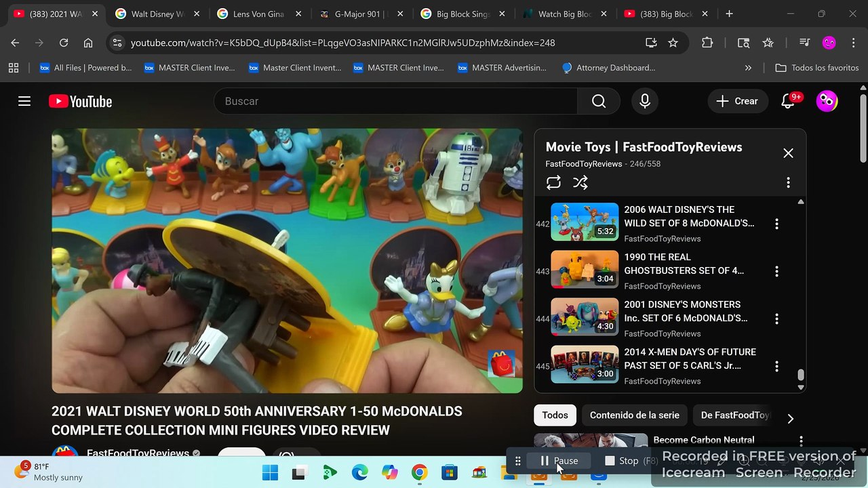Select the Contenido de la serie chip
Screen dimensions: 868x488
tap(634, 415)
